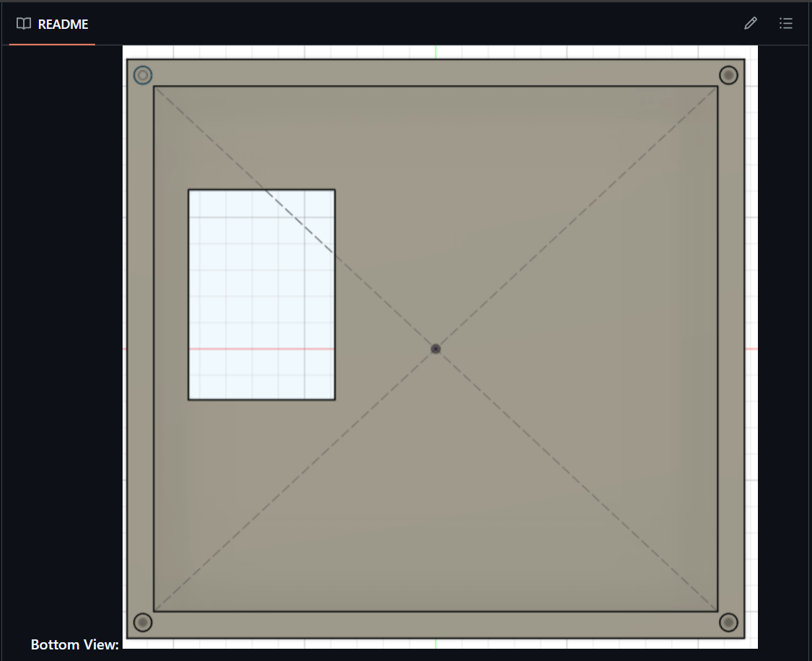
Task: Click the top-right screw hole
Action: 728,75
